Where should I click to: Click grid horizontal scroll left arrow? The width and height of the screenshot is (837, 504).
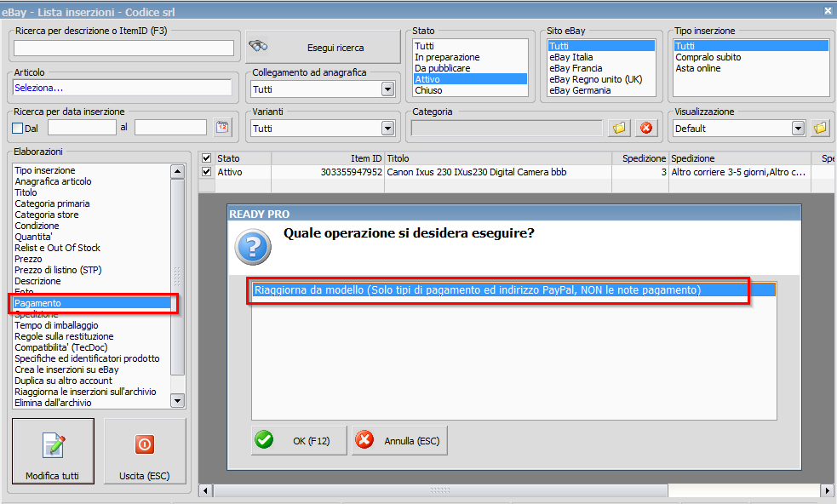[205, 490]
